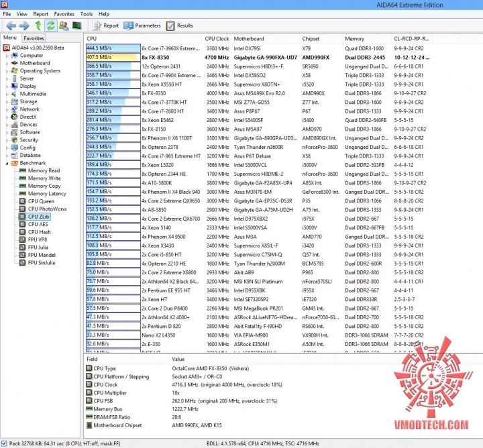Open the CPU AES benchmark
Viewport: 483px width, 448px height.
coord(38,225)
